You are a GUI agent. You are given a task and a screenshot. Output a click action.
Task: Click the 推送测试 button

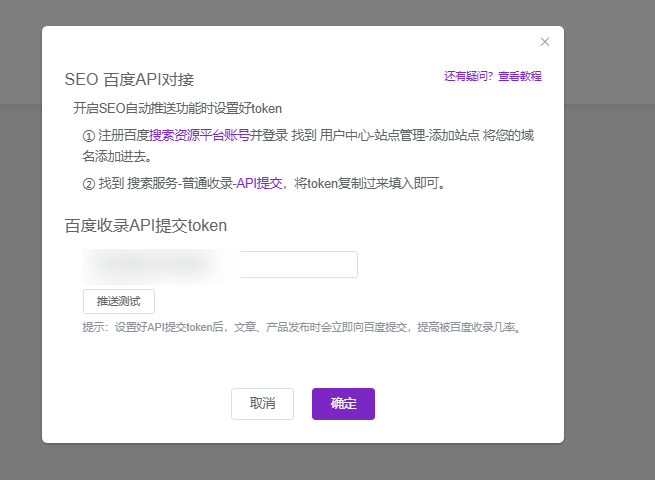(x=119, y=301)
